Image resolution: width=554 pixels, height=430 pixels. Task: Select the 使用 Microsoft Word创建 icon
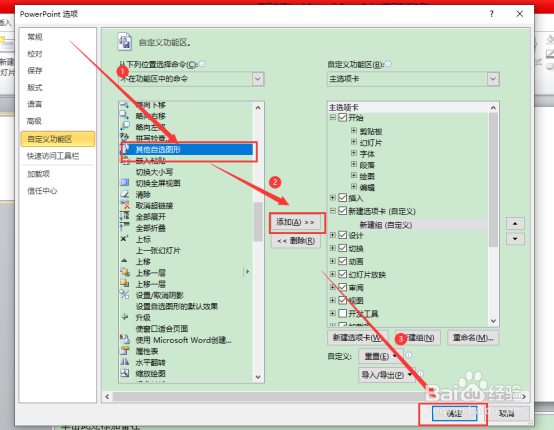pyautogui.click(x=124, y=340)
